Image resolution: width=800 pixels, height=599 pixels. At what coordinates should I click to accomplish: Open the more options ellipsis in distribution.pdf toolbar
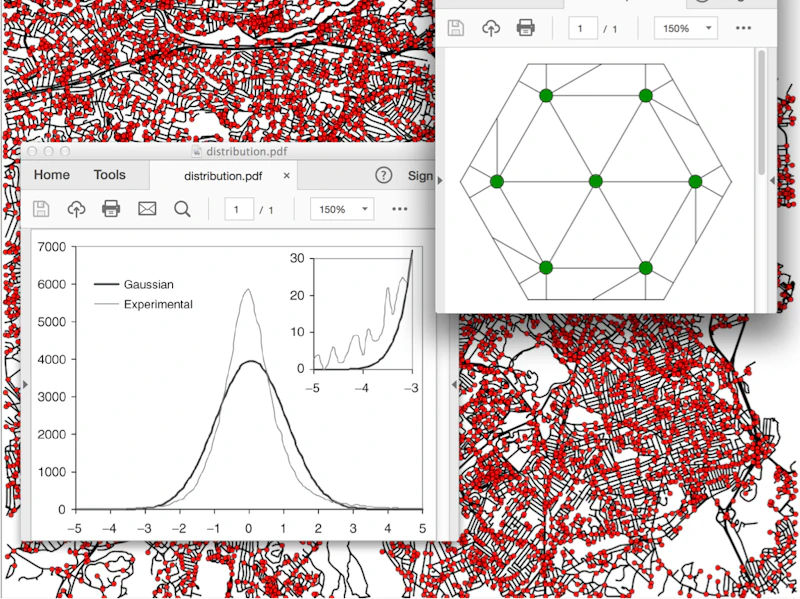(399, 209)
